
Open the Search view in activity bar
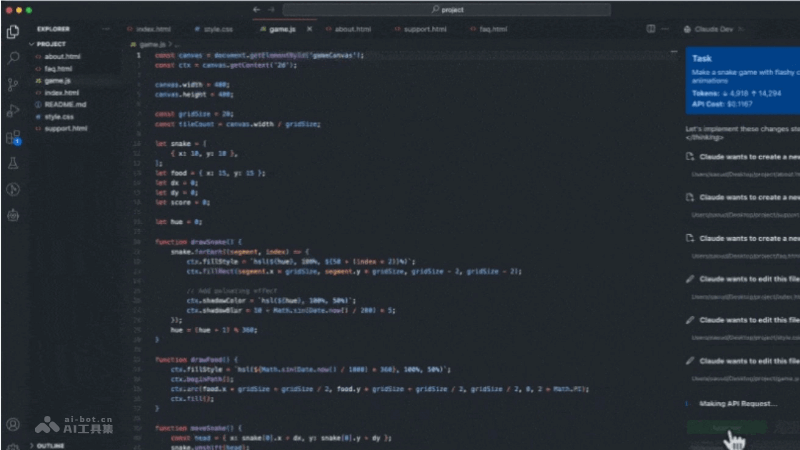click(x=13, y=58)
